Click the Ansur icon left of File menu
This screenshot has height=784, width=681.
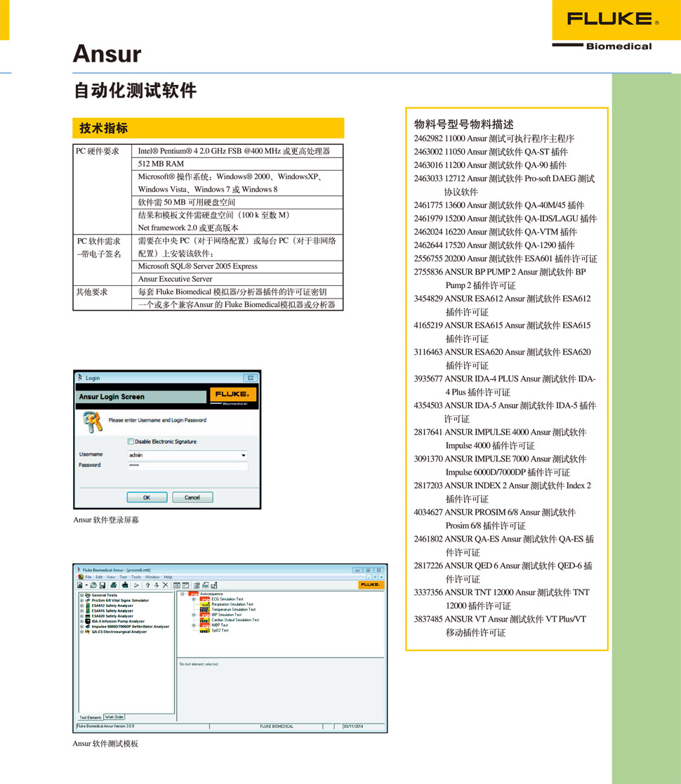(x=81, y=577)
